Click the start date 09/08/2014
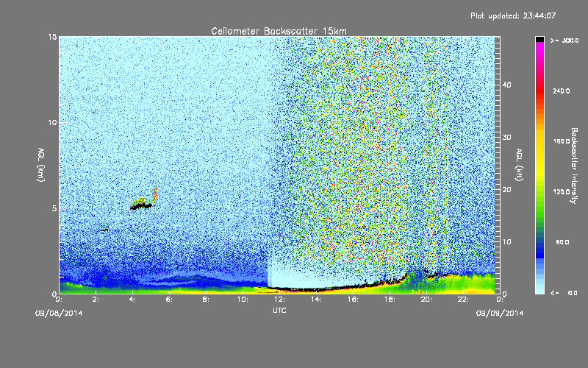588x368 pixels. tap(59, 314)
